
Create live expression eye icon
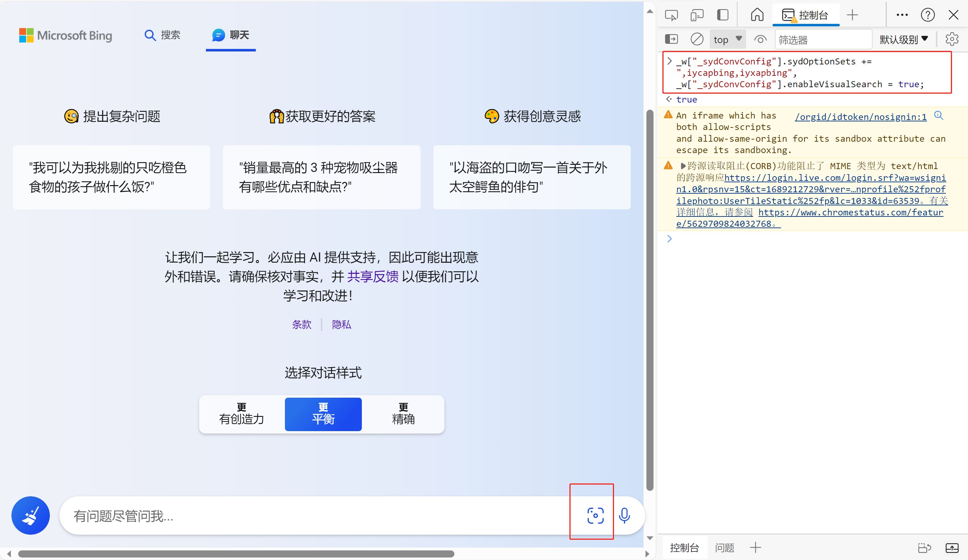pyautogui.click(x=760, y=39)
